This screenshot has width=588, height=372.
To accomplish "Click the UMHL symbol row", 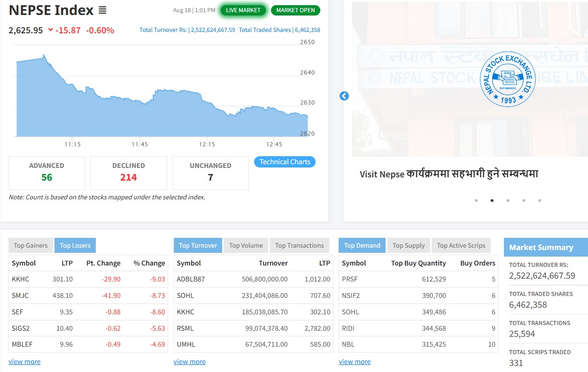I will click(x=254, y=344).
